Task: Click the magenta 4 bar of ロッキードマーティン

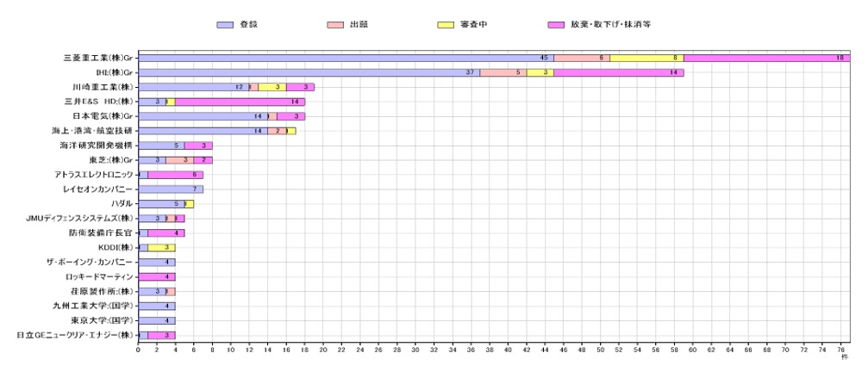Action: 157,277
